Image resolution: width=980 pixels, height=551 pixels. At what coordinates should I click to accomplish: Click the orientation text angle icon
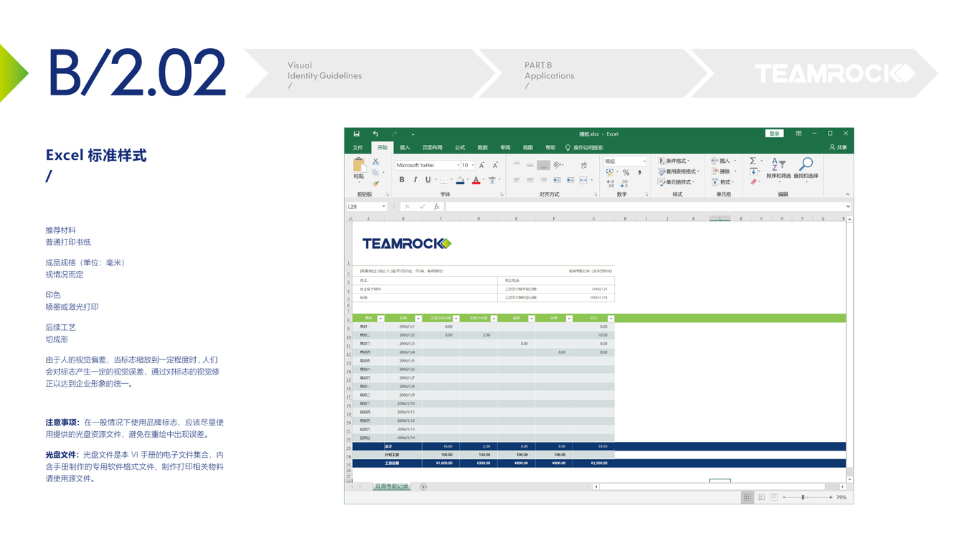(x=557, y=165)
